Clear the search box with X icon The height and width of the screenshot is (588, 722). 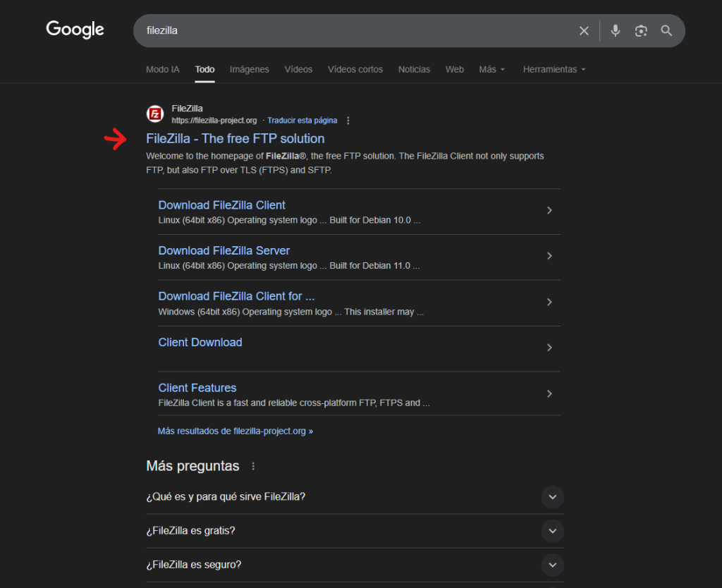point(584,31)
